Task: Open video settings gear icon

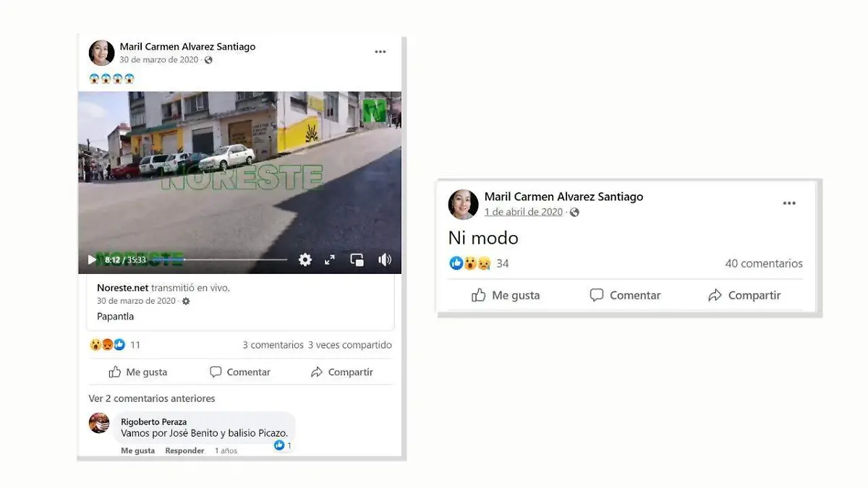Action: point(305,260)
